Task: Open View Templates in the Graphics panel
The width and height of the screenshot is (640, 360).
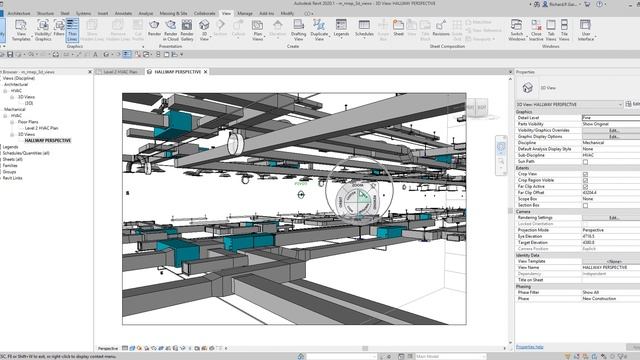Action: point(21,30)
